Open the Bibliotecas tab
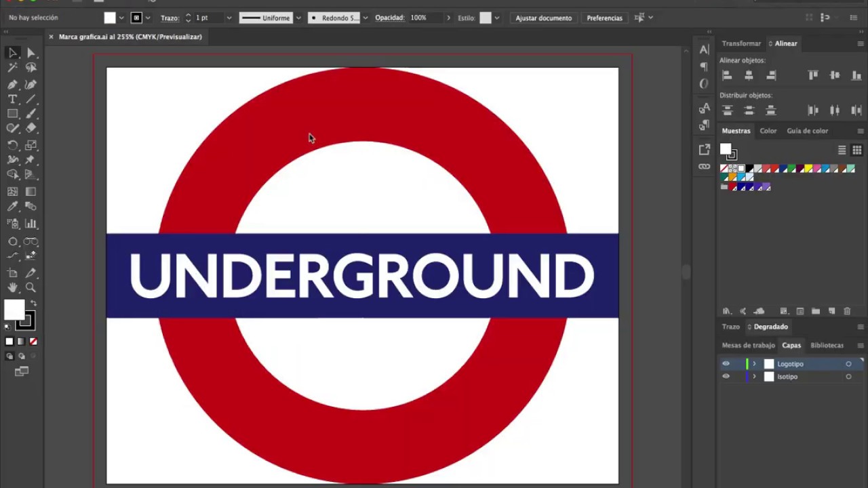 point(827,345)
